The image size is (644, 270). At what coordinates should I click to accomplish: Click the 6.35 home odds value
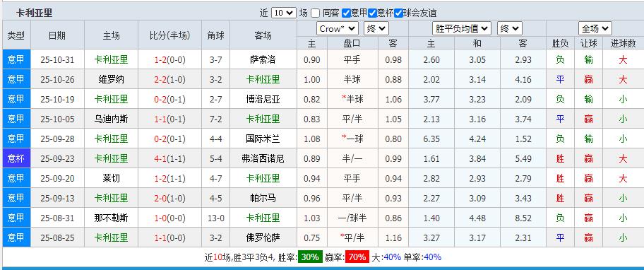tap(431, 139)
